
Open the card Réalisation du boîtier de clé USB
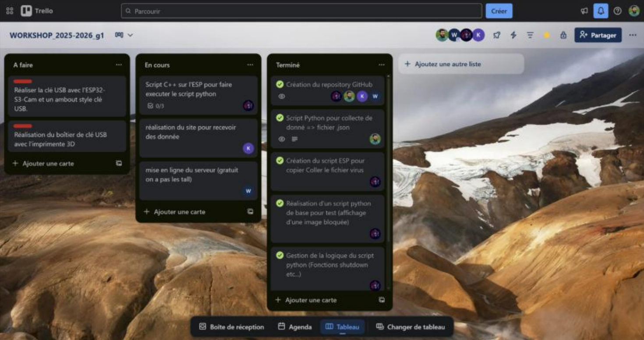pyautogui.click(x=67, y=136)
